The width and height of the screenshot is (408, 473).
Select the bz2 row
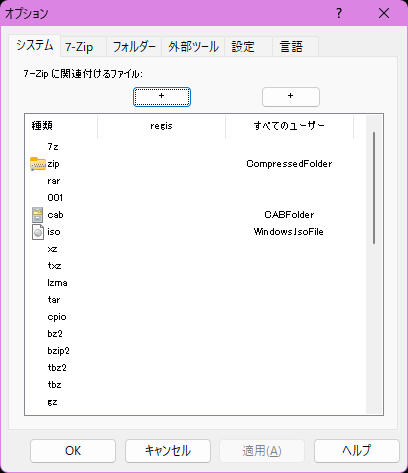pyautogui.click(x=55, y=334)
